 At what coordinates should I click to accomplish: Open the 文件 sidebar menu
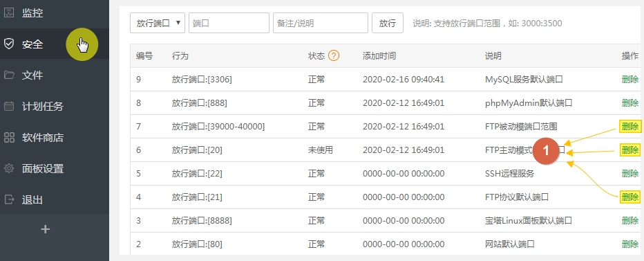pos(55,75)
